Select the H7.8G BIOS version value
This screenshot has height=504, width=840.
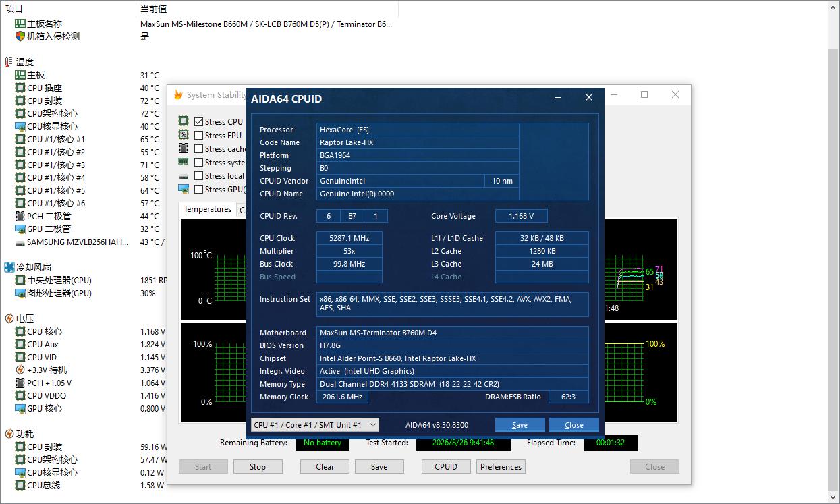[x=452, y=345]
